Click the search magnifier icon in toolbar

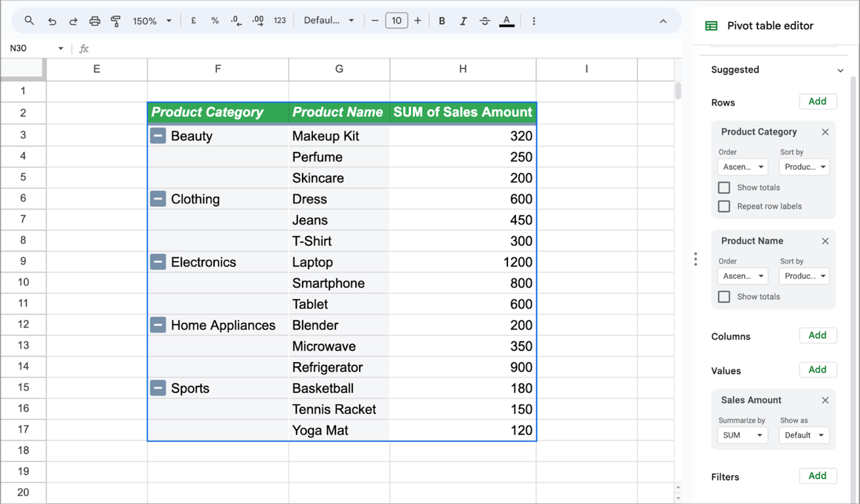30,21
